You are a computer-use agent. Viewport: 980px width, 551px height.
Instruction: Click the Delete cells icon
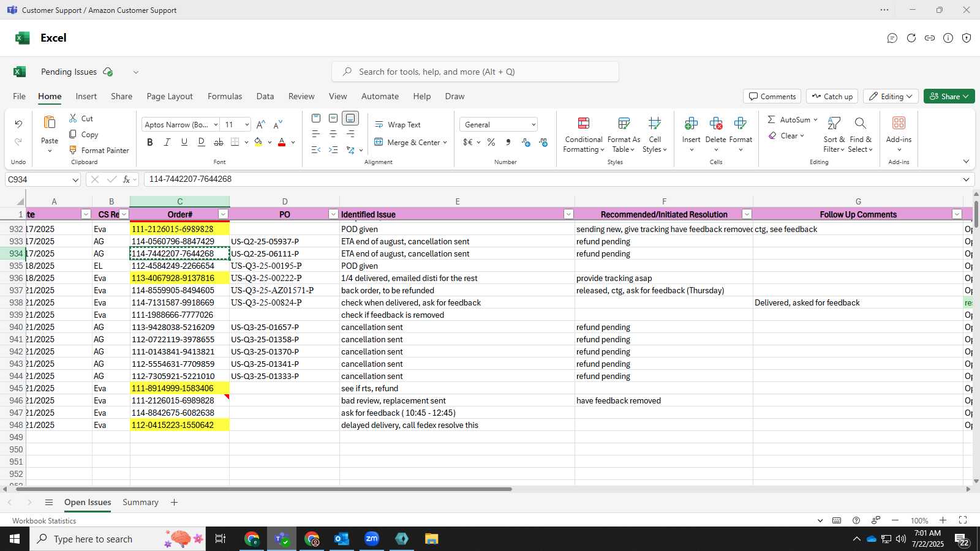[715, 124]
